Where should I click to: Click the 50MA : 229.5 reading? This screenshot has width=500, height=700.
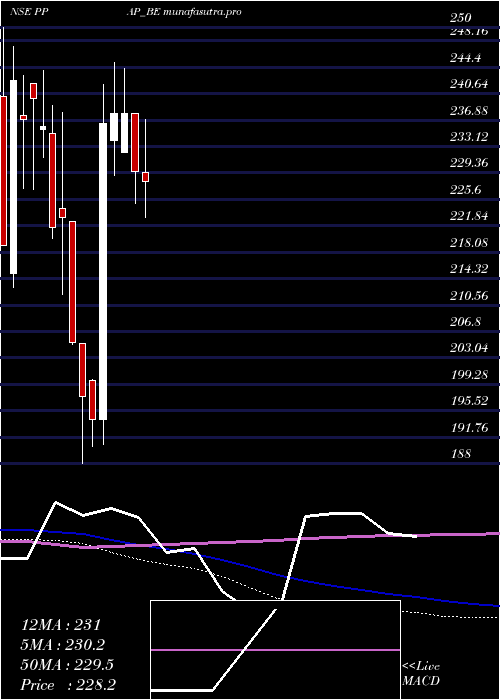tap(67, 665)
